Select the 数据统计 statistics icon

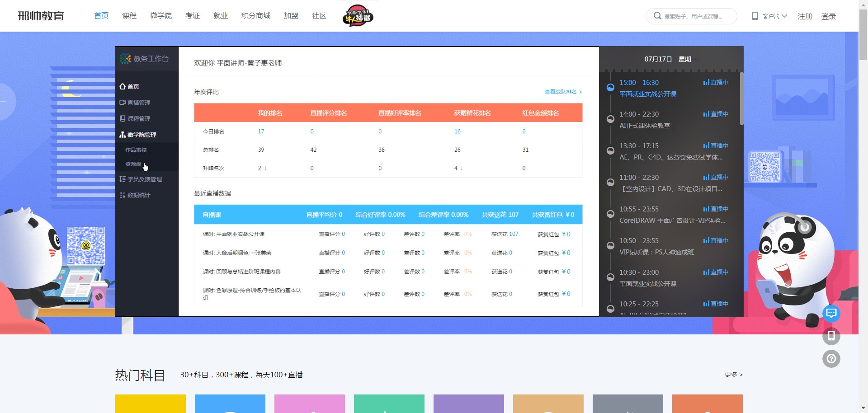point(122,195)
